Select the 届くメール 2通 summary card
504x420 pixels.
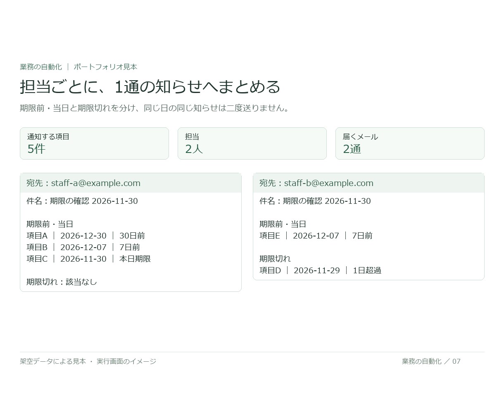click(x=410, y=143)
